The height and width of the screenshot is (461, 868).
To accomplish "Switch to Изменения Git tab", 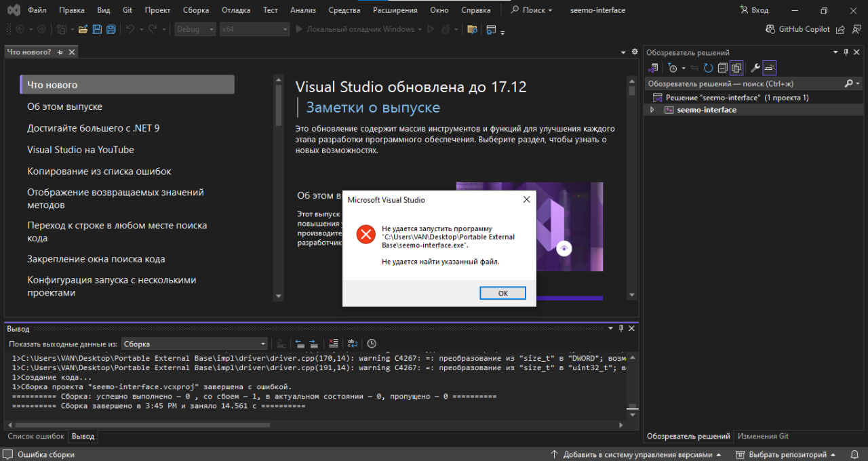I will (x=763, y=437).
